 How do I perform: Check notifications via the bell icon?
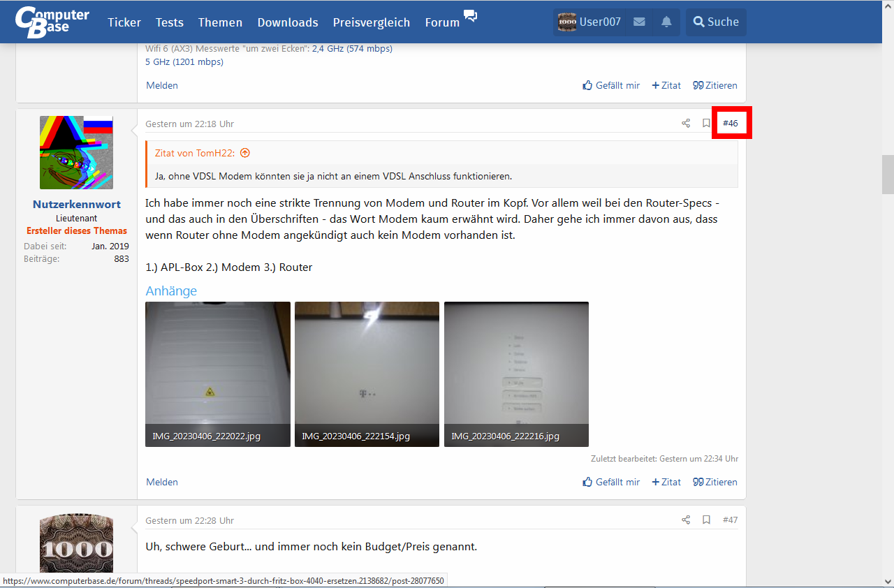click(x=665, y=22)
